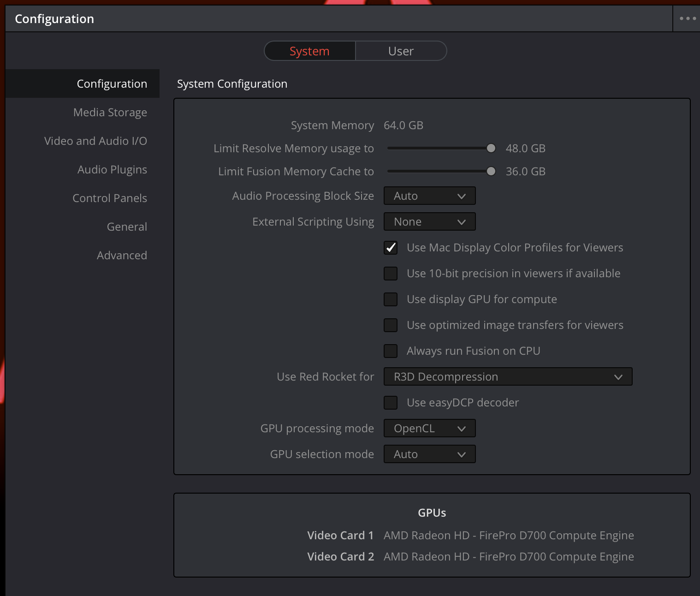Click the 36.0 GB Fusion cache value
The height and width of the screenshot is (596, 700).
526,172
